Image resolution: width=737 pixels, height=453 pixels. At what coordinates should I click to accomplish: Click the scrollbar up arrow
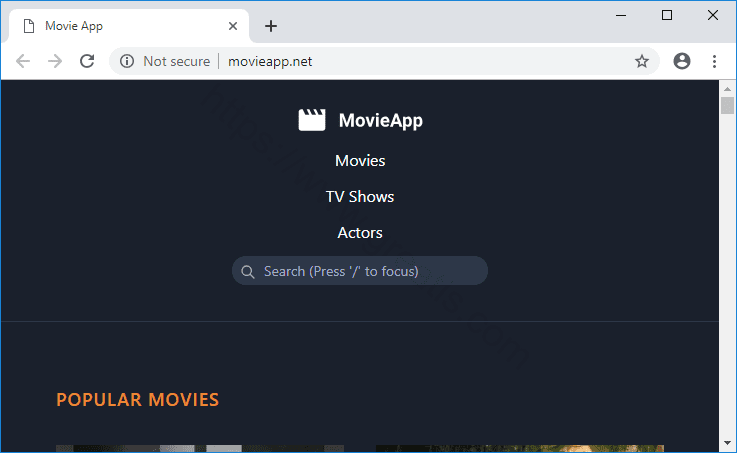click(x=727, y=88)
